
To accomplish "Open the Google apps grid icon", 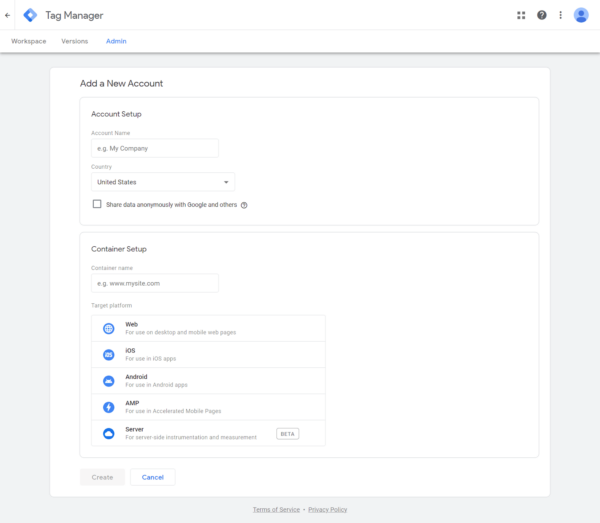I will (521, 15).
